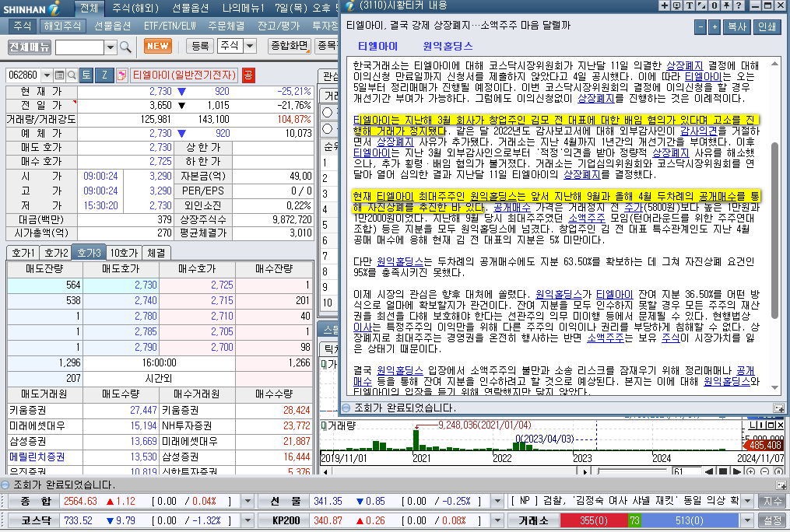Click the T font icon in news title bar

tap(689, 5)
